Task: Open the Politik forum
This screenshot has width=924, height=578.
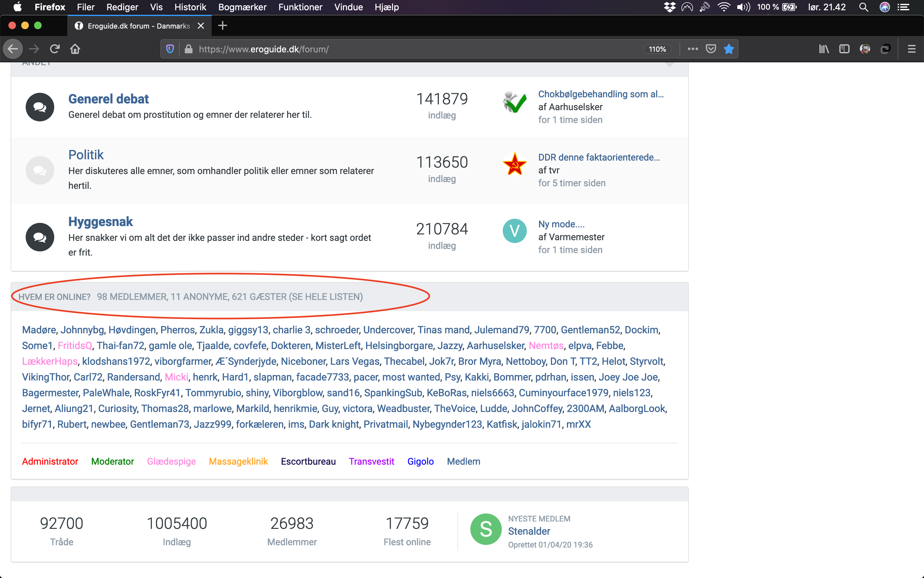Action: click(x=86, y=155)
